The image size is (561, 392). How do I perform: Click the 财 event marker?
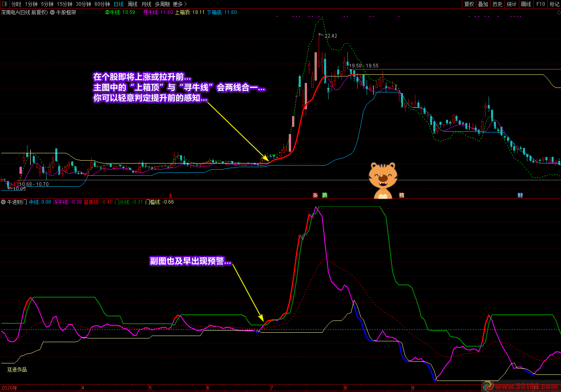pos(520,195)
